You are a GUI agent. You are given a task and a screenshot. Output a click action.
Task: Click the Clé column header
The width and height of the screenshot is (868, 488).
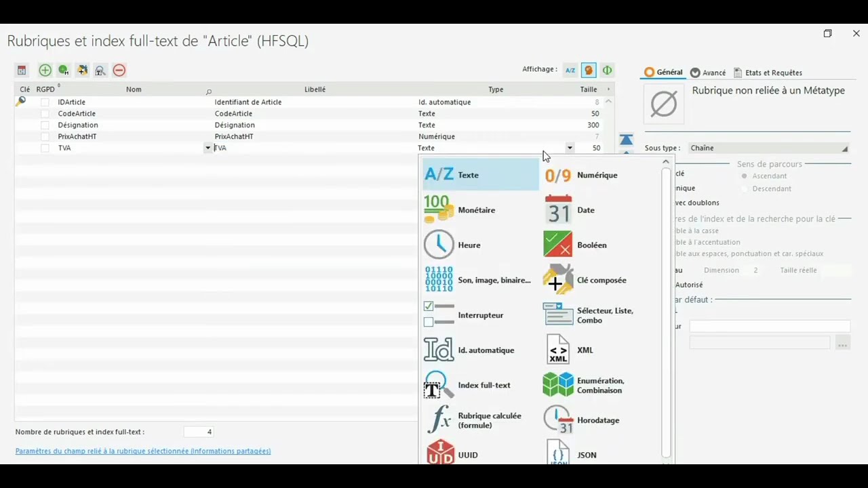[25, 89]
